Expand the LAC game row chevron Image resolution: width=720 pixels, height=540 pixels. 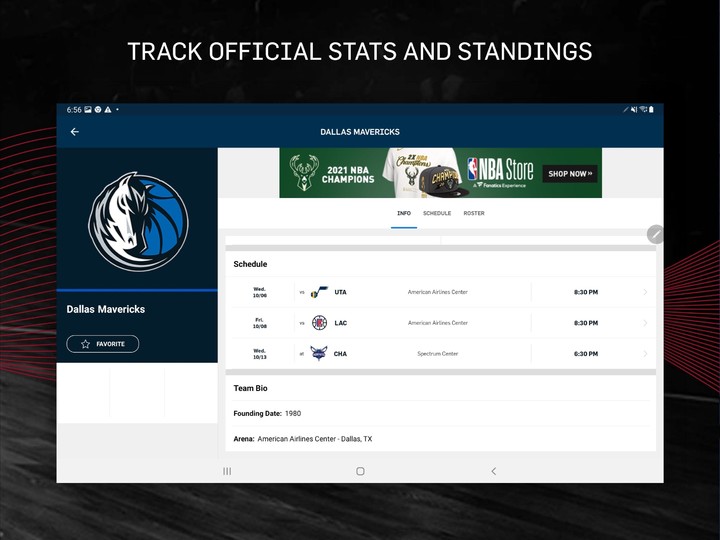[645, 323]
